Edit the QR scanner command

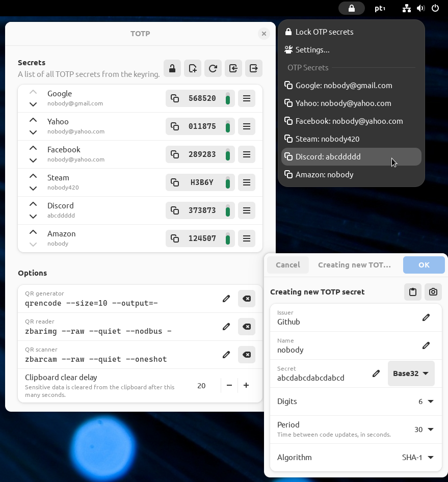click(x=226, y=355)
